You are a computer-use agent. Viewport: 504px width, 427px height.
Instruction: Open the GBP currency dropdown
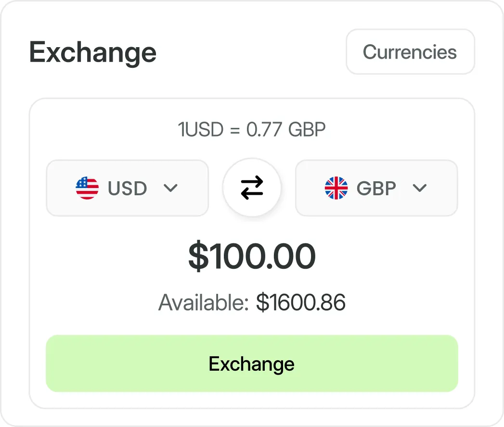[x=420, y=189]
